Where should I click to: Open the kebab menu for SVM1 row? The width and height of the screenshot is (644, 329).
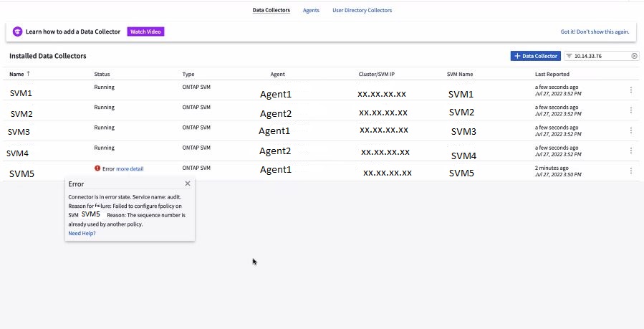coord(630,90)
